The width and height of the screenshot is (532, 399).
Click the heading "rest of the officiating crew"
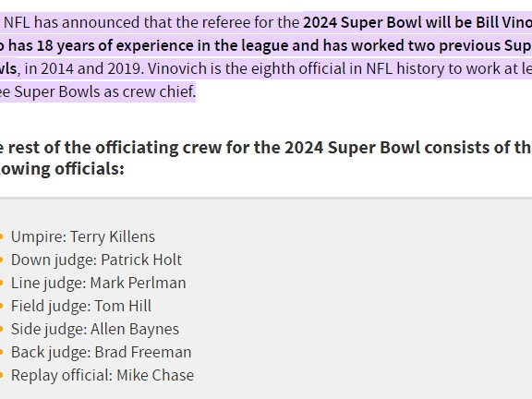(x=115, y=147)
